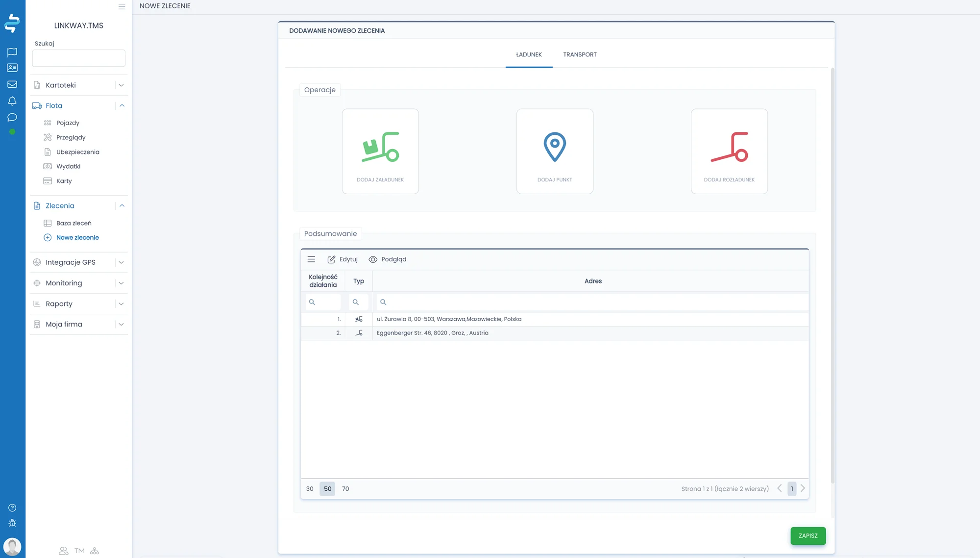Viewport: 980px width, 558px height.
Task: Sort by Adres column header
Action: (x=593, y=281)
